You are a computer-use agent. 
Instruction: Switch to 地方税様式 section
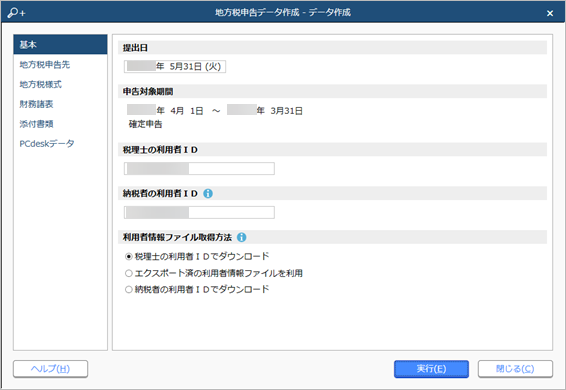coord(41,84)
